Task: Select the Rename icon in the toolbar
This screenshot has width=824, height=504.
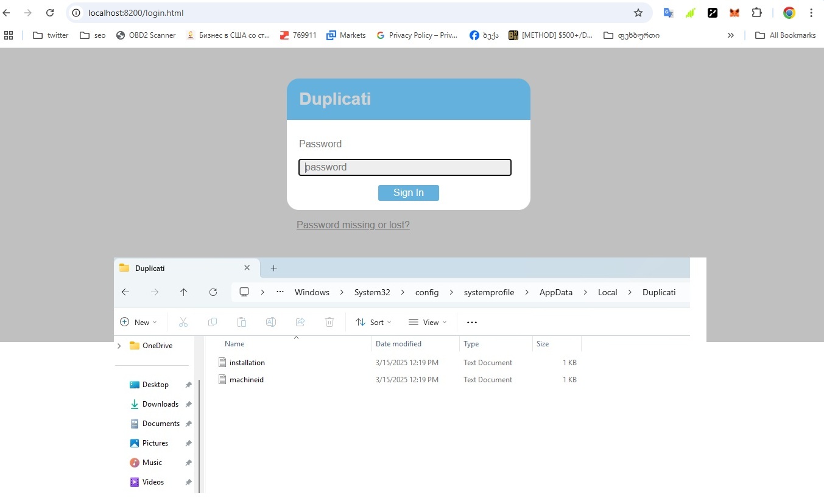Action: point(271,322)
